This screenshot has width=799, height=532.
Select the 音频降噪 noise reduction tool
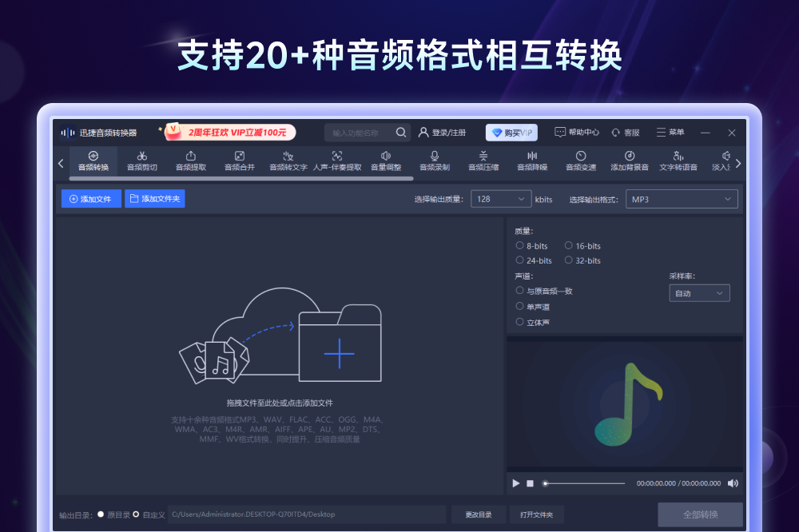(x=532, y=161)
